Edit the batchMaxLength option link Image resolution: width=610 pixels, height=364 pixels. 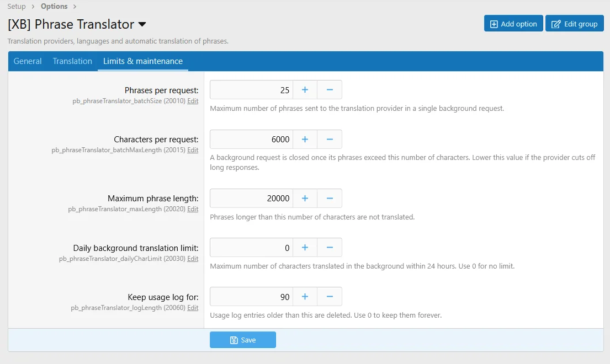tap(193, 150)
